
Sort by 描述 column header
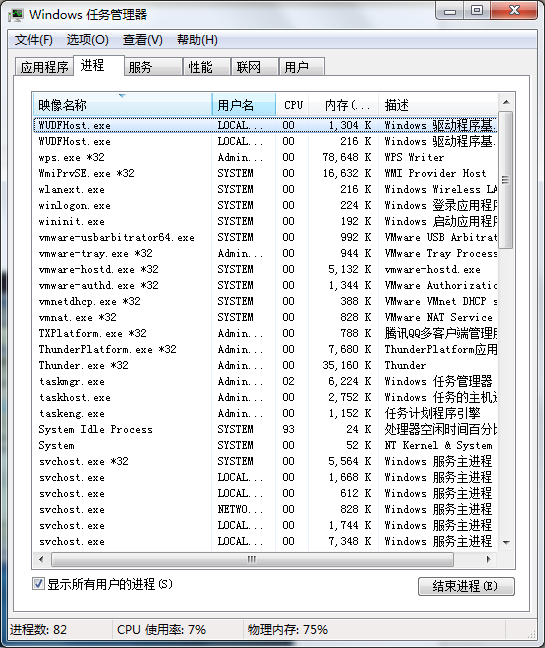[x=438, y=105]
